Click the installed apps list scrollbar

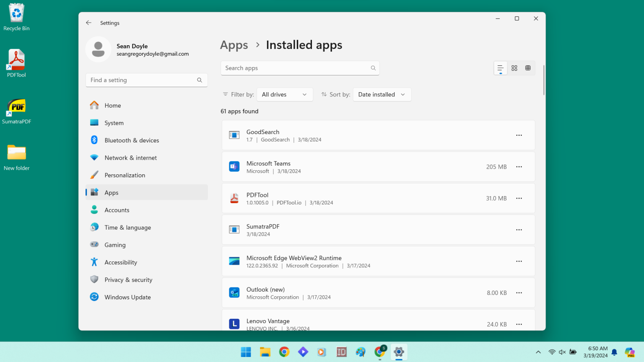click(544, 80)
